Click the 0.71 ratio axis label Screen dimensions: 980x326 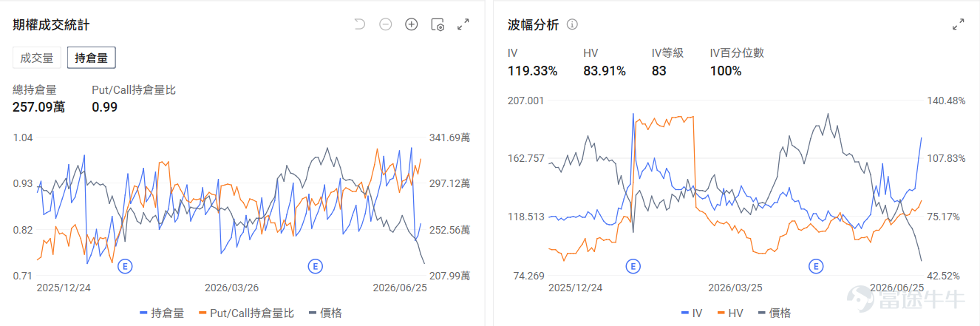tap(23, 276)
